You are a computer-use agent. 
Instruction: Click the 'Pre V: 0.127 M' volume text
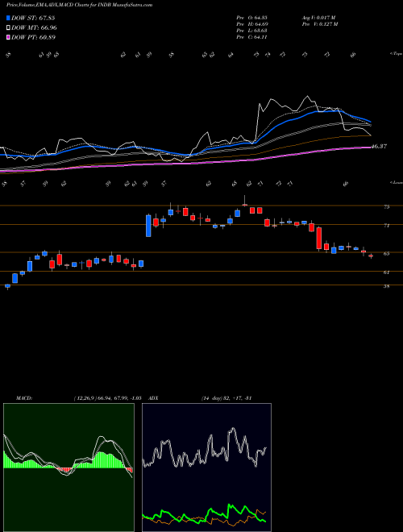(319, 24)
